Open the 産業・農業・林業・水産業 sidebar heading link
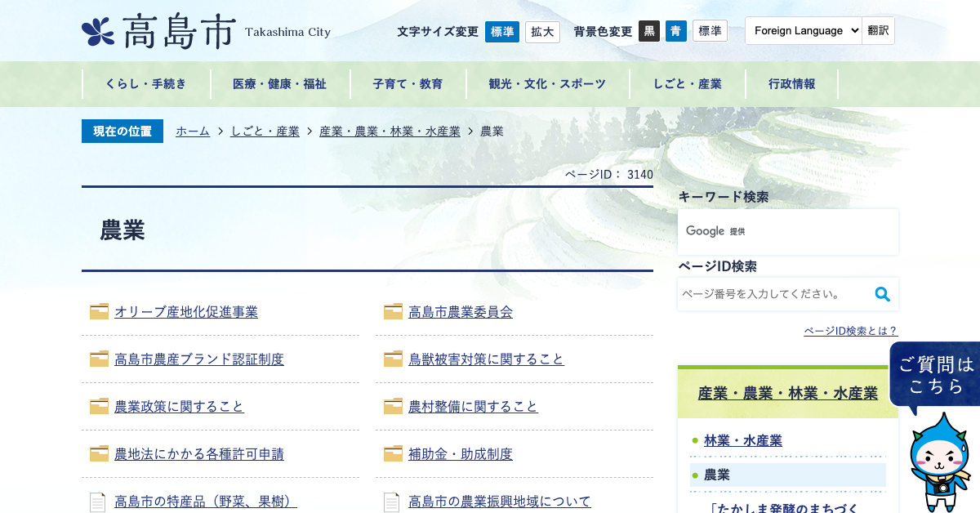 788,394
